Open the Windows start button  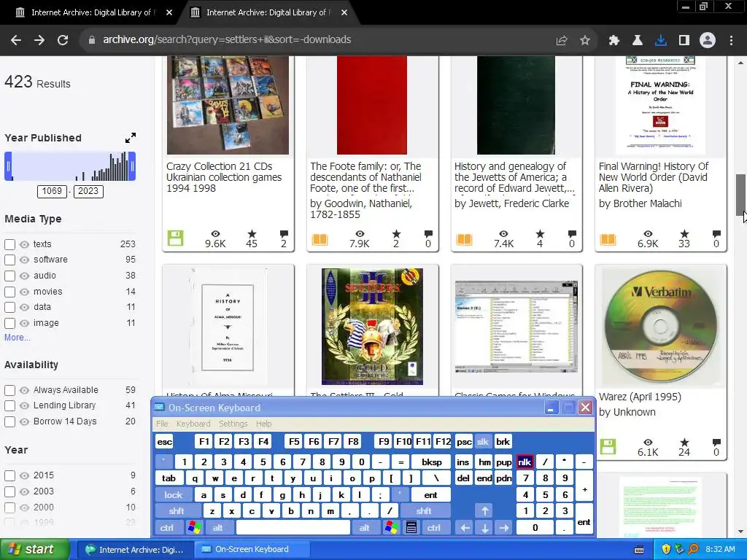pyautogui.click(x=35, y=550)
